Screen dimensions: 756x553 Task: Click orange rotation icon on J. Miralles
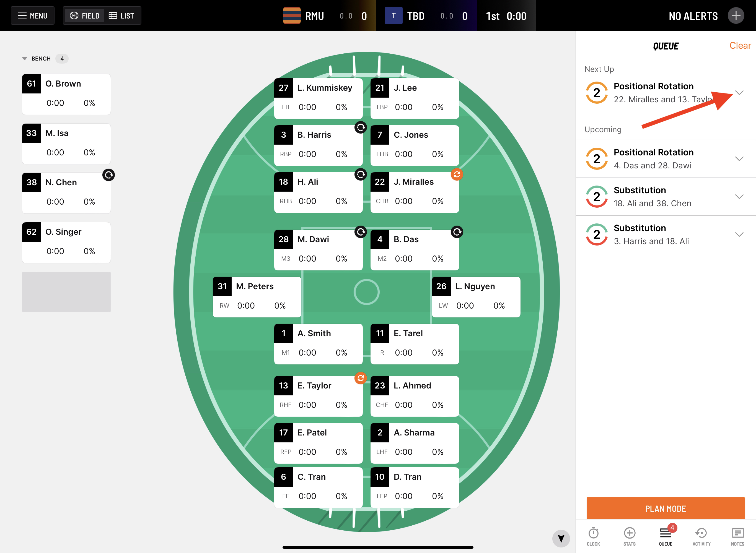coord(457,174)
